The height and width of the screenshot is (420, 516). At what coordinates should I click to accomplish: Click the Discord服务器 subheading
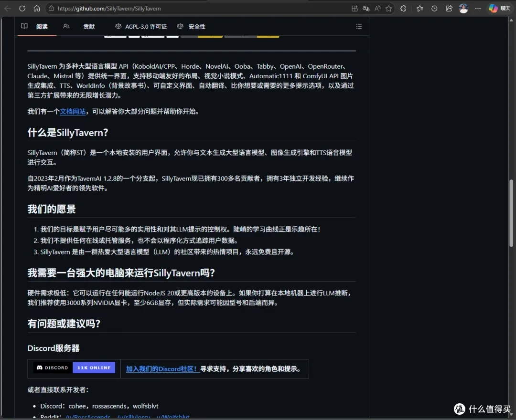click(54, 348)
